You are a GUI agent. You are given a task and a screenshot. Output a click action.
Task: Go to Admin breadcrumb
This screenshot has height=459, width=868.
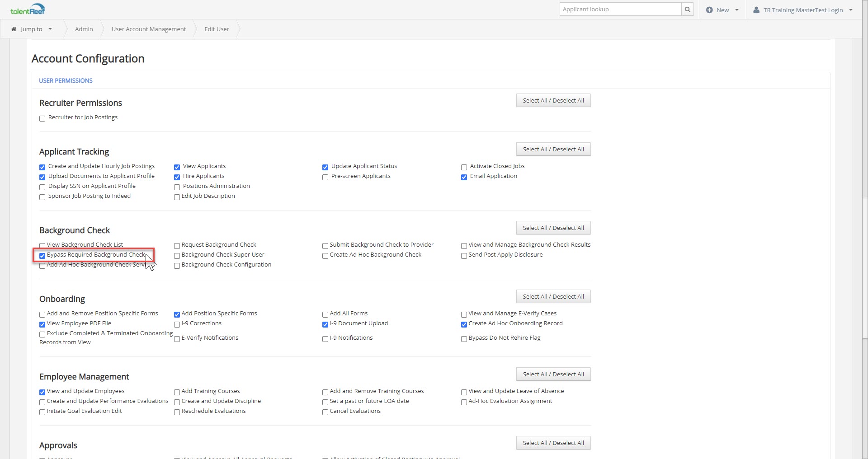[x=84, y=29]
